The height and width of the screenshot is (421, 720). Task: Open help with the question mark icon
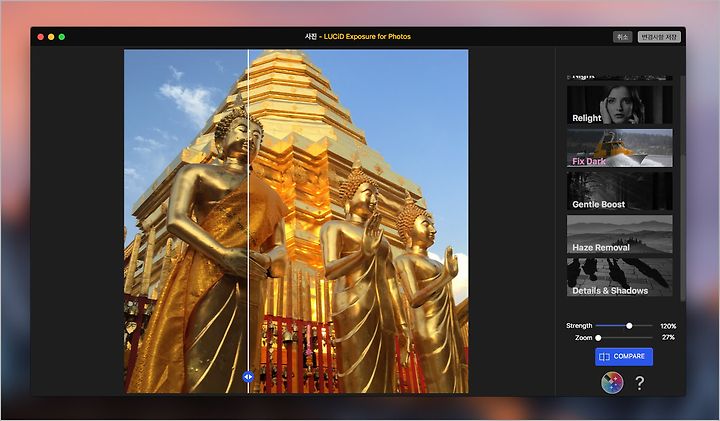click(640, 383)
